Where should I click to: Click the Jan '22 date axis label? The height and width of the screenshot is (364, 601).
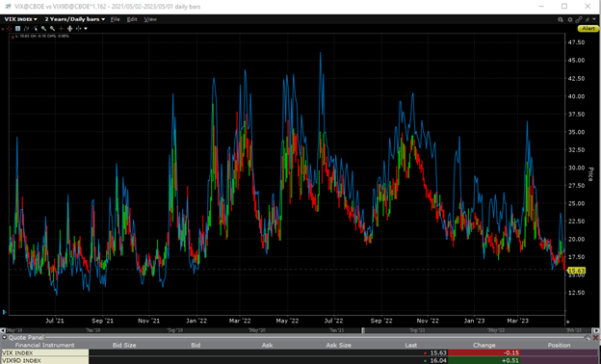click(x=196, y=321)
